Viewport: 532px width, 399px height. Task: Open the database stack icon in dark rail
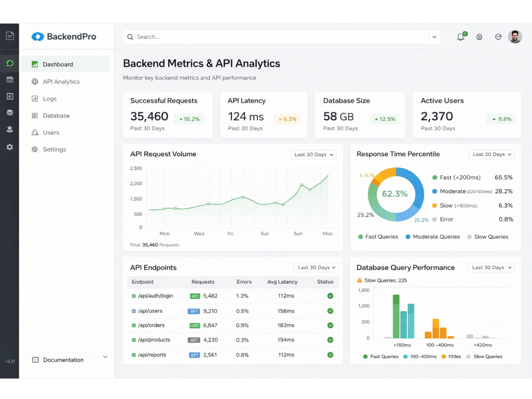pyautogui.click(x=10, y=113)
